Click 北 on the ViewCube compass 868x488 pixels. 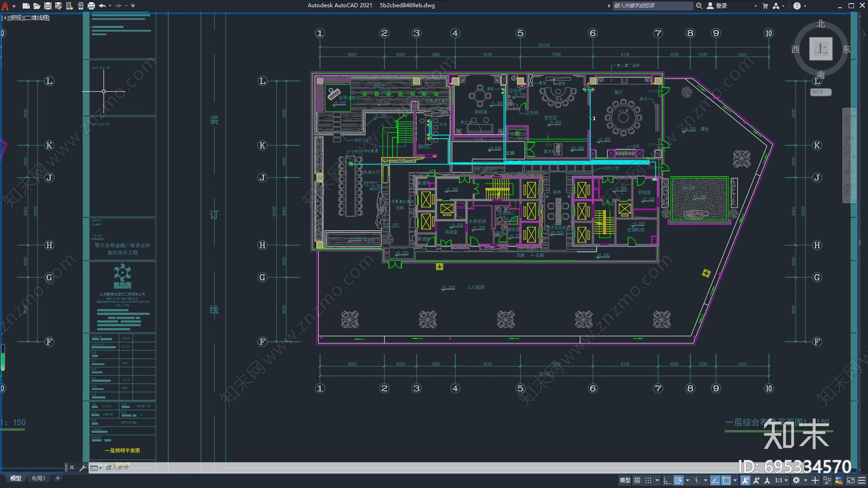click(x=821, y=24)
